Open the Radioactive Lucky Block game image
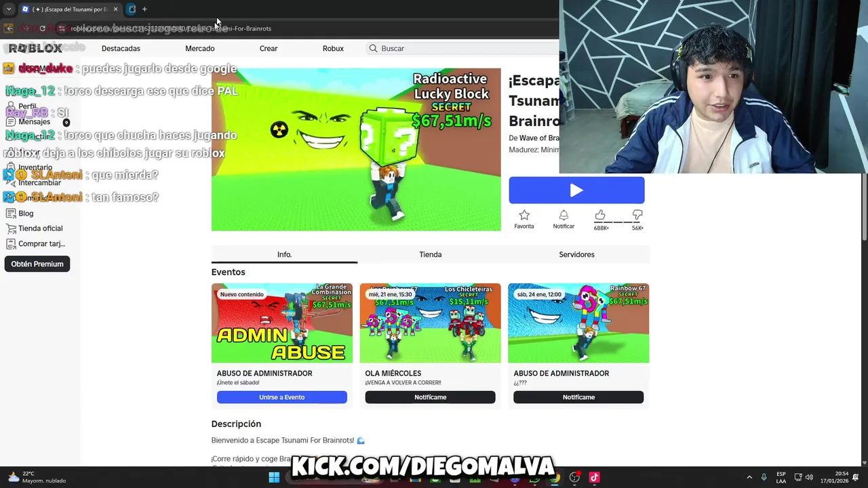This screenshot has width=868, height=488. click(x=356, y=149)
